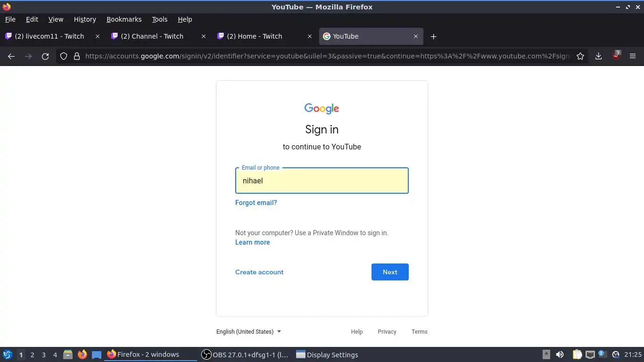Open the Lubuntu start menu
Image resolution: width=644 pixels, height=362 pixels.
tap(7, 354)
